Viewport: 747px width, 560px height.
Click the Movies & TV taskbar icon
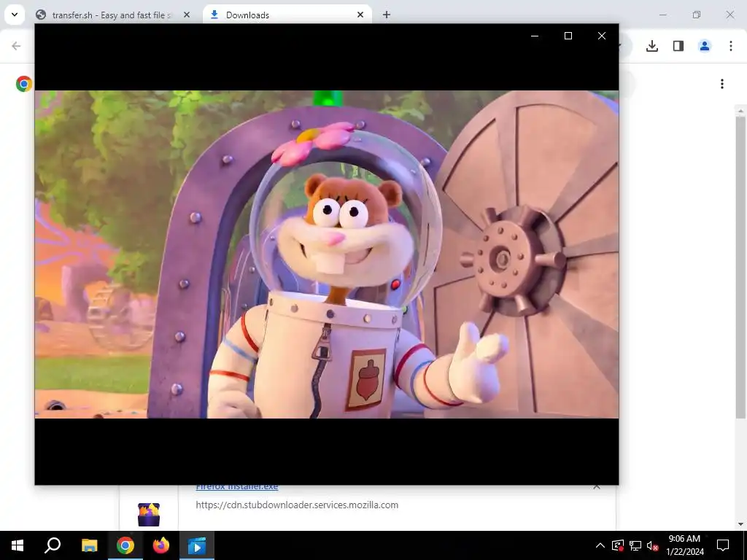pyautogui.click(x=197, y=545)
